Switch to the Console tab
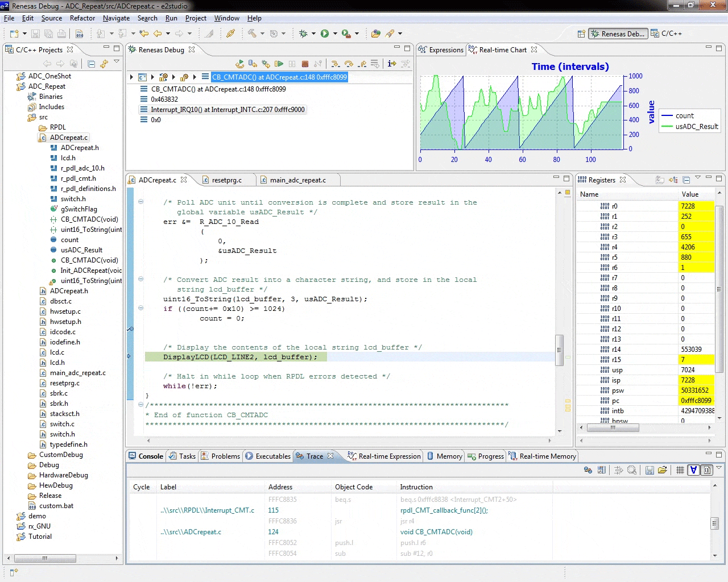 point(146,456)
